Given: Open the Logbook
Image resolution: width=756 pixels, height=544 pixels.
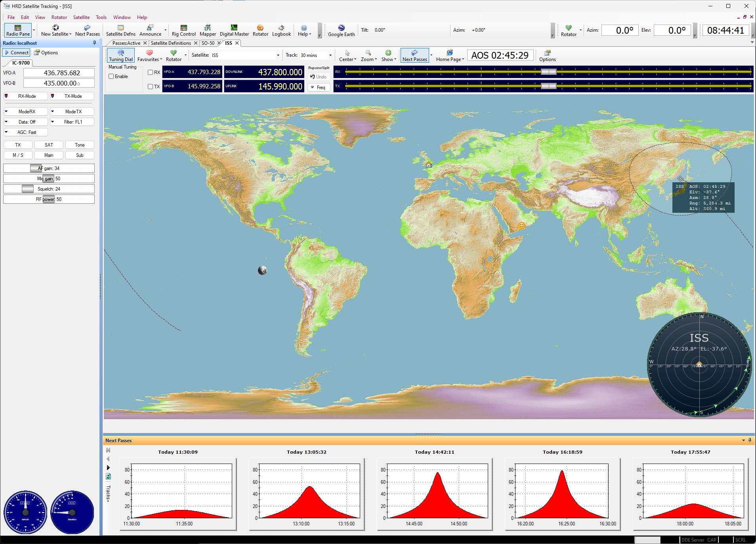Looking at the screenshot, I should [x=281, y=30].
